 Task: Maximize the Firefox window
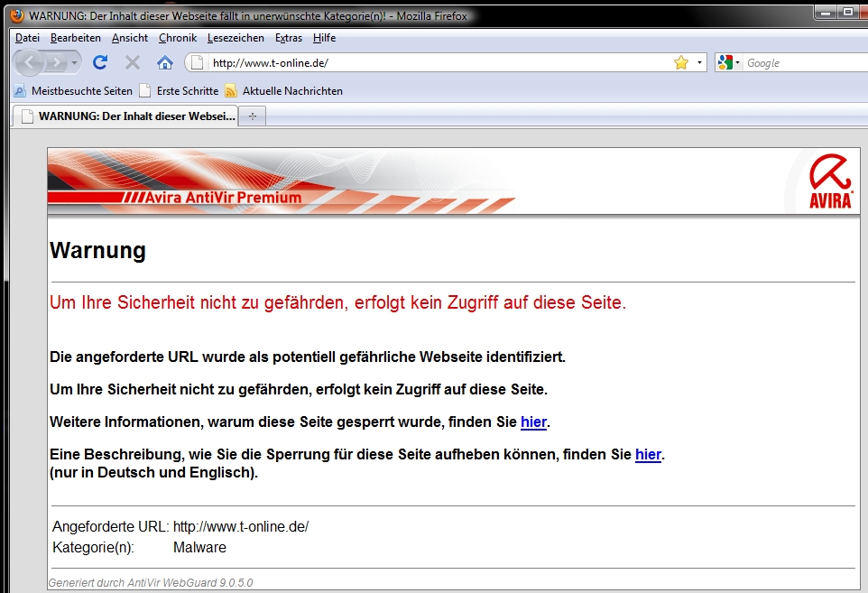pyautogui.click(x=847, y=12)
